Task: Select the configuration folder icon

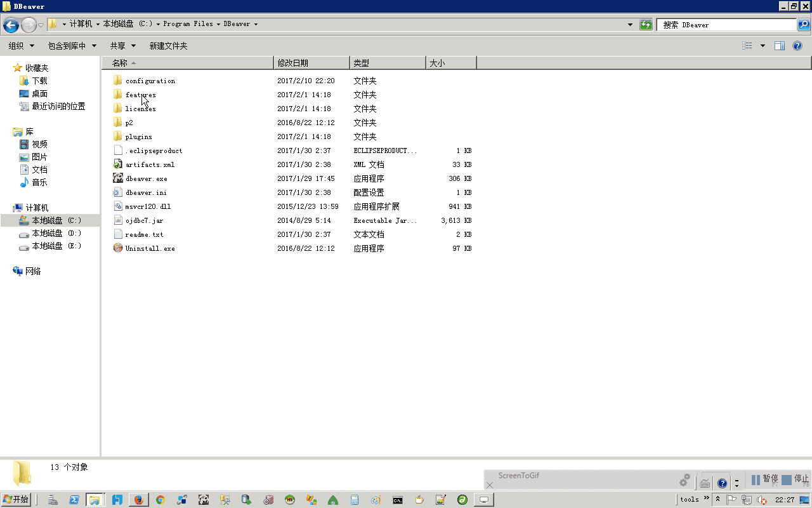Action: (118, 81)
